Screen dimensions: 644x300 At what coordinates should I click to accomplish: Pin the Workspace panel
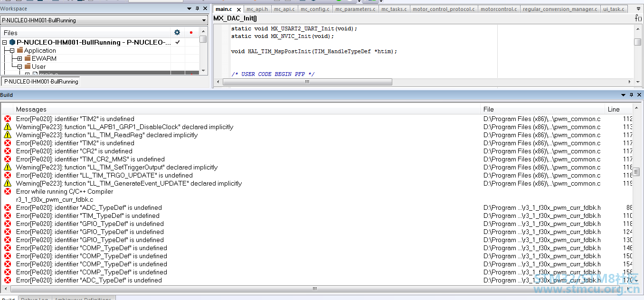tap(198, 9)
